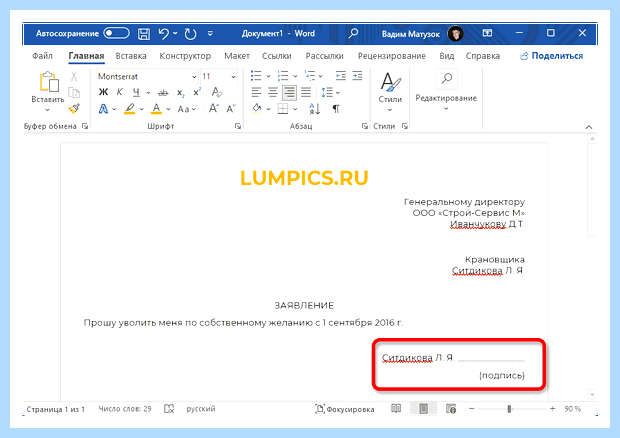Toggle italic К formatting
The width and height of the screenshot is (620, 438).
[119, 92]
